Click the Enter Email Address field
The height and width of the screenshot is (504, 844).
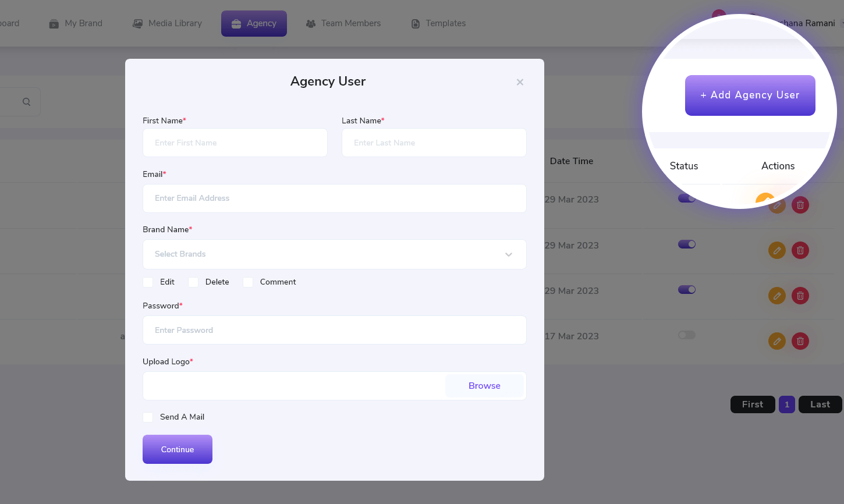(x=335, y=198)
